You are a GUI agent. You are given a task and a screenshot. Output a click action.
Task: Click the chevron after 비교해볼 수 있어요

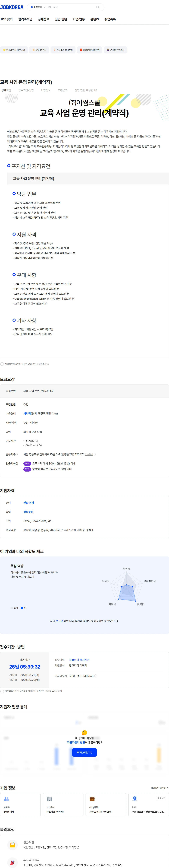[x=117, y=621]
